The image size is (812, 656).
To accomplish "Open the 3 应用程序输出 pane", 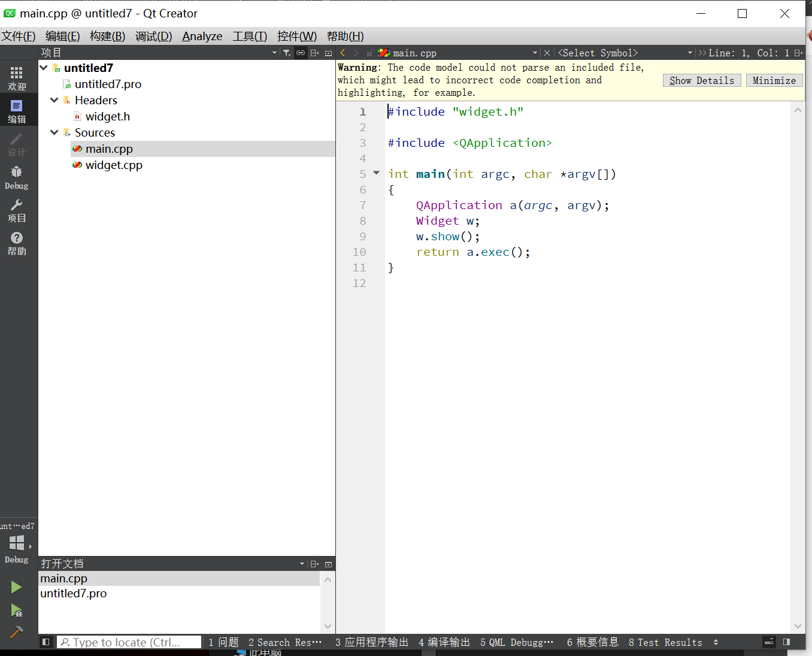I will (x=372, y=642).
